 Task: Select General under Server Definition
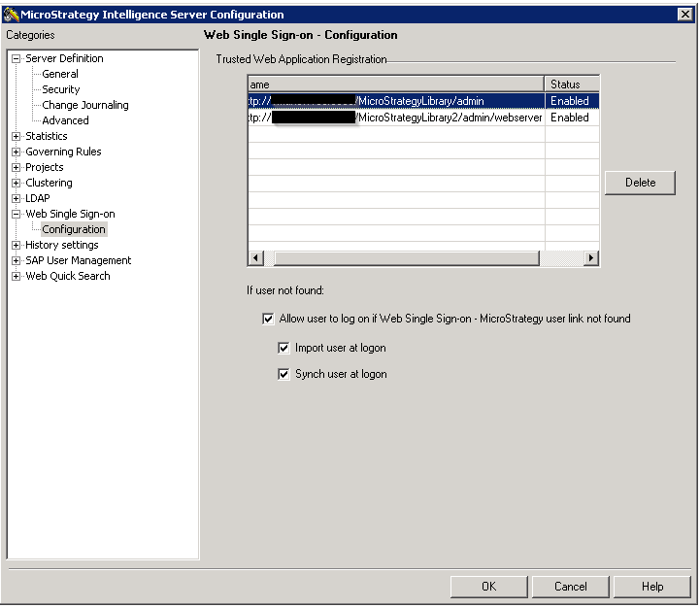coord(60,74)
